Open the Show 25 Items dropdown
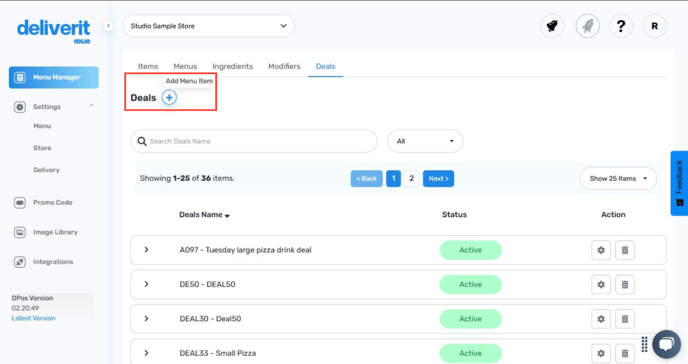688x364 pixels. pos(618,178)
